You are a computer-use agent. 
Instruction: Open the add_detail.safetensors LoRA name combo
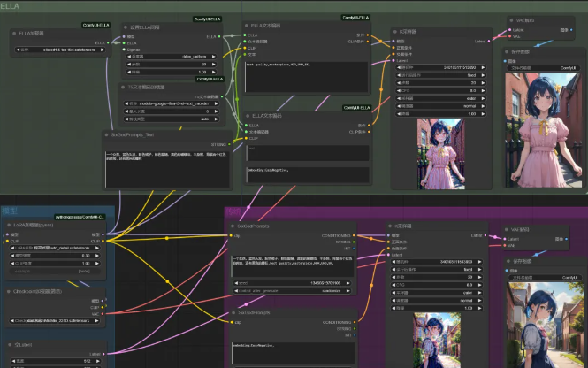[55, 248]
